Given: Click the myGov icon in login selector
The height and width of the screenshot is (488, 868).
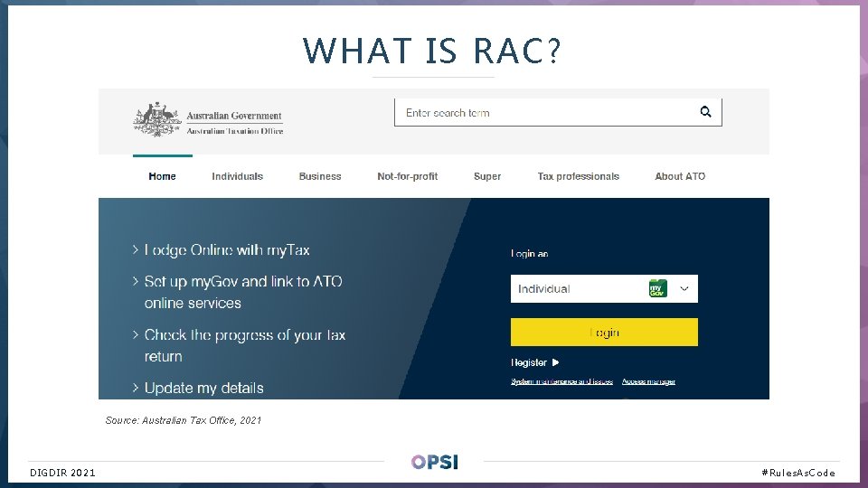Looking at the screenshot, I should tap(657, 288).
